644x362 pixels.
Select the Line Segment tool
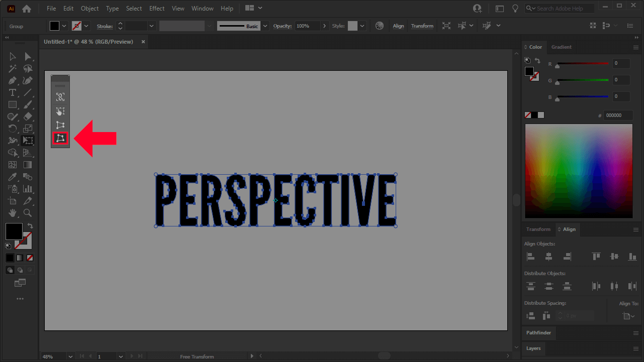[28, 92]
